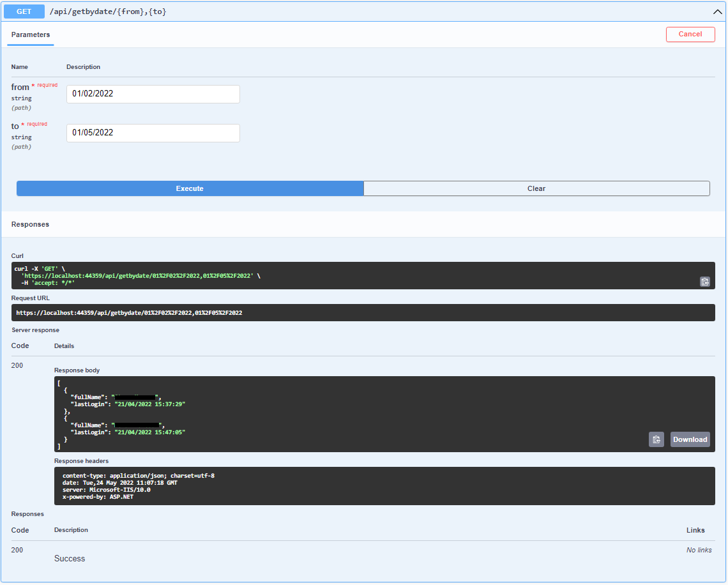Click the 'from' parameter name label

coord(20,87)
